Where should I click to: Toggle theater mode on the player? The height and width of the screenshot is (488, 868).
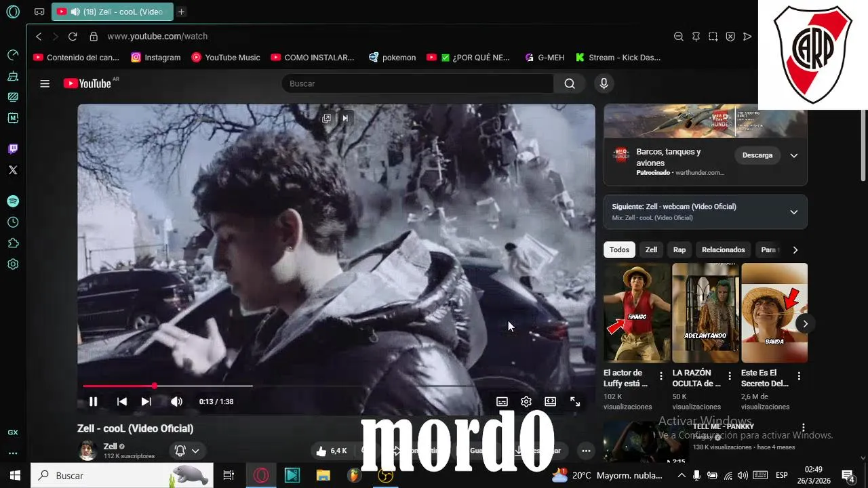pyautogui.click(x=551, y=401)
